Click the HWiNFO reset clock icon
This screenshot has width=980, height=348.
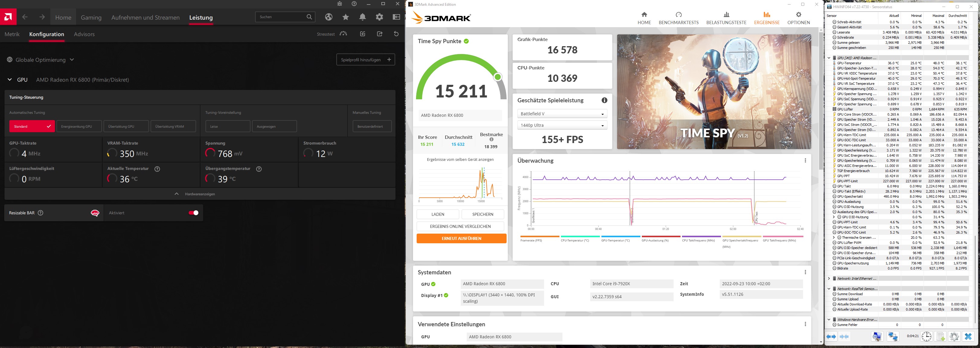tap(926, 337)
